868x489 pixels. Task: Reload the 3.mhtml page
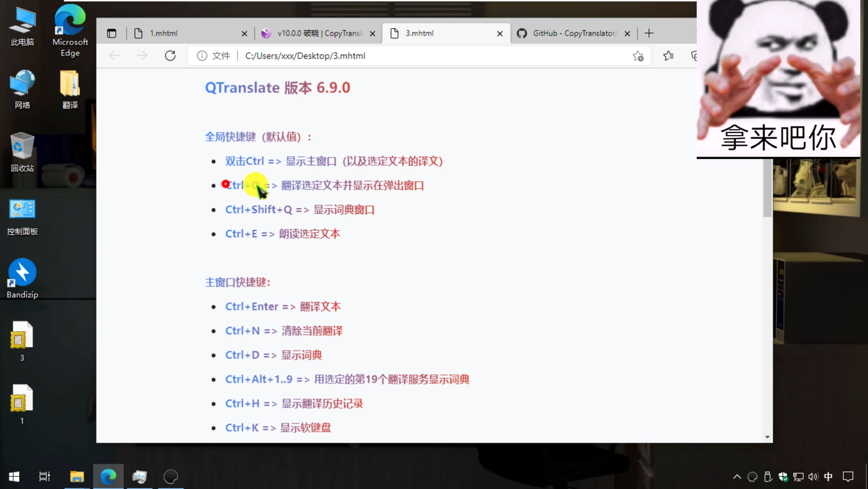click(x=170, y=56)
